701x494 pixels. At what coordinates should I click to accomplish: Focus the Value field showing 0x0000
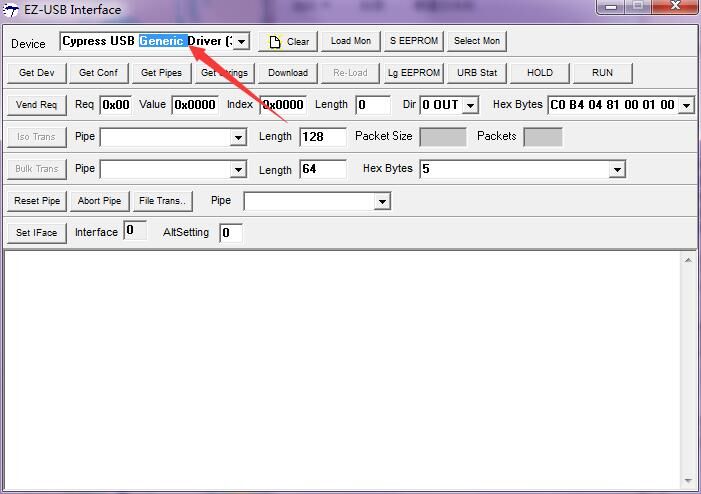[195, 105]
